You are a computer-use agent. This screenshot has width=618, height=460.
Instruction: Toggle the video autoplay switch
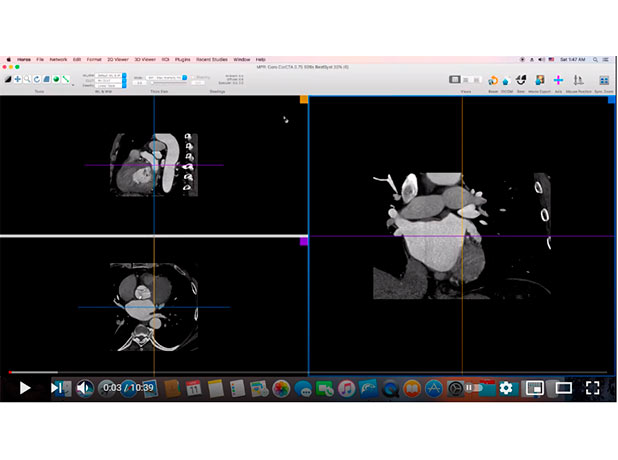pos(475,388)
